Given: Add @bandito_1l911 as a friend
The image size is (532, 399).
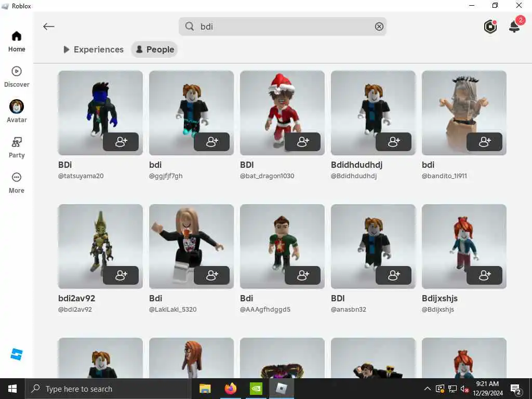Looking at the screenshot, I should tap(485, 142).
